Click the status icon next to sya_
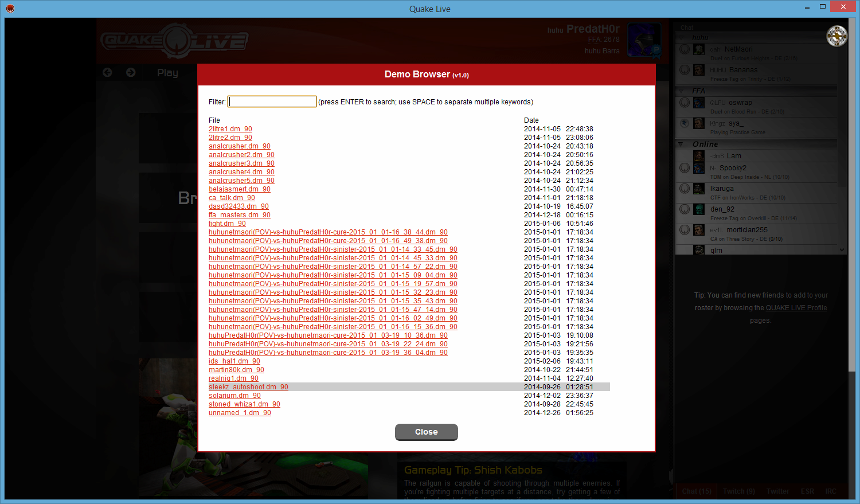Image resolution: width=860 pixels, height=504 pixels. [685, 123]
